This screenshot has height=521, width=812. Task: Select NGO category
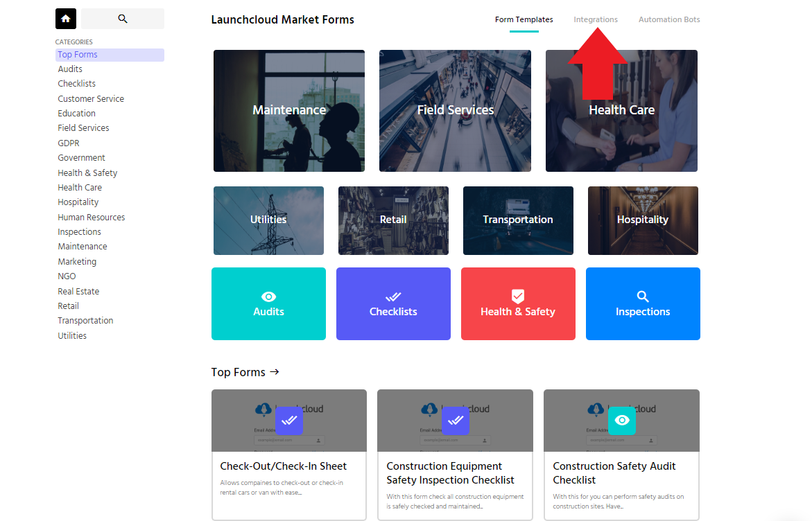click(x=67, y=276)
